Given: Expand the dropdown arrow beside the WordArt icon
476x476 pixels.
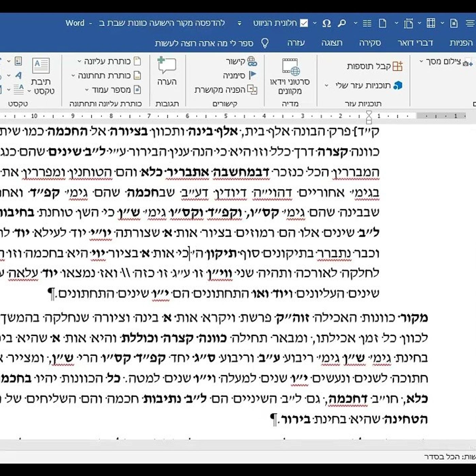Looking at the screenshot, I should (x=9, y=75).
